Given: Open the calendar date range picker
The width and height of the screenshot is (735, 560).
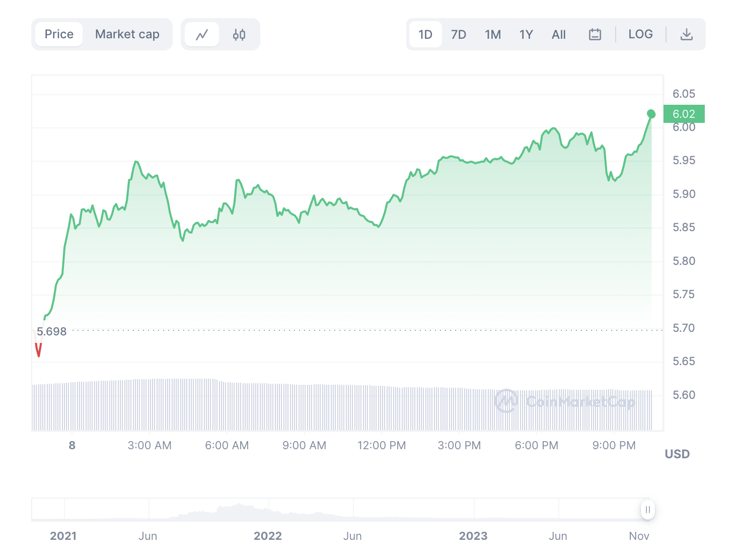Looking at the screenshot, I should pyautogui.click(x=595, y=35).
